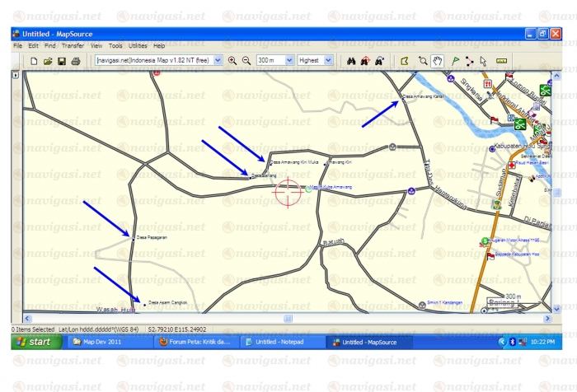
Task: Click the New document icon
Action: (x=35, y=61)
